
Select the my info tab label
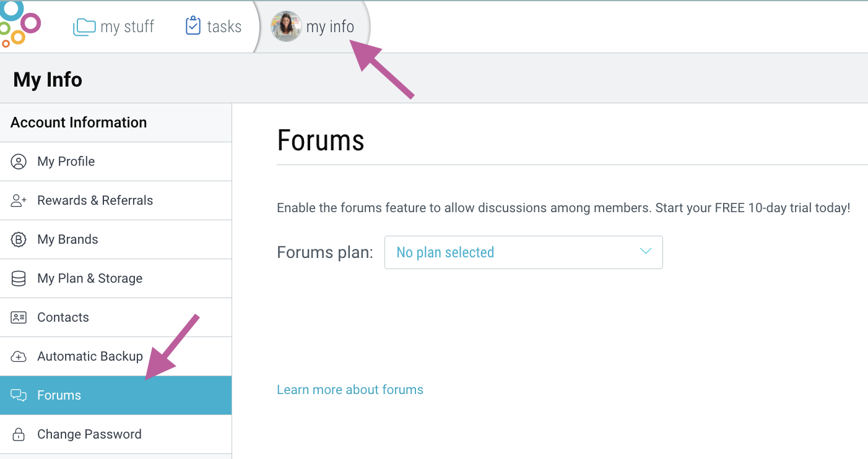pos(330,27)
